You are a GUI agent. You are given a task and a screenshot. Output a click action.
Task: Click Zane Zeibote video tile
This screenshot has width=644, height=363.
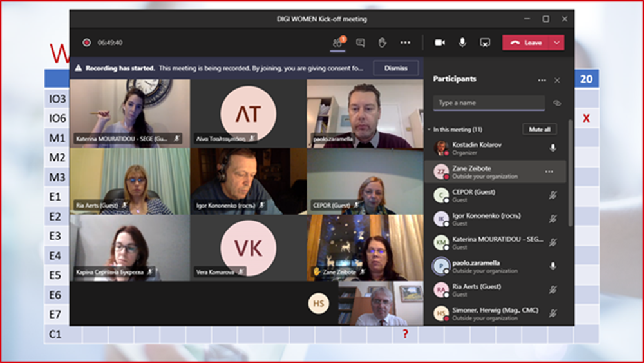point(365,248)
